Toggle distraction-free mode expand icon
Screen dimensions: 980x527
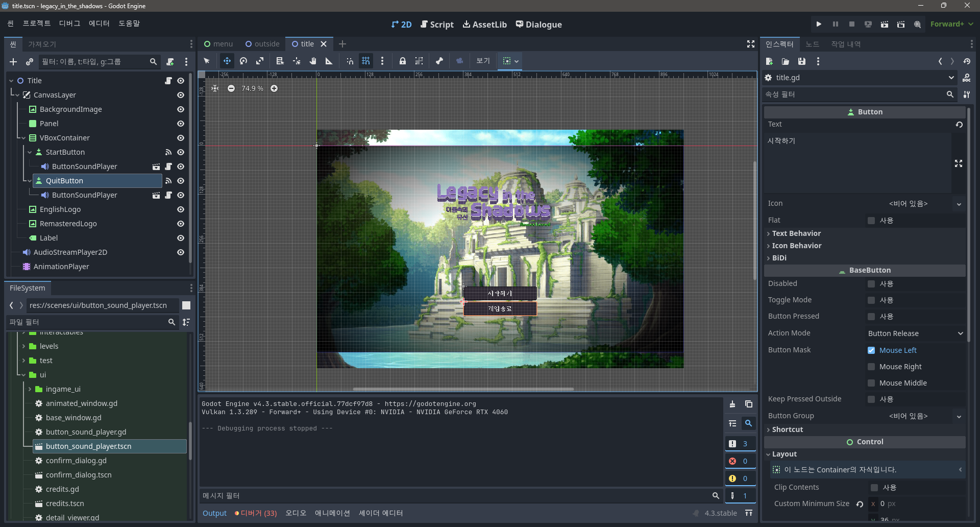751,44
